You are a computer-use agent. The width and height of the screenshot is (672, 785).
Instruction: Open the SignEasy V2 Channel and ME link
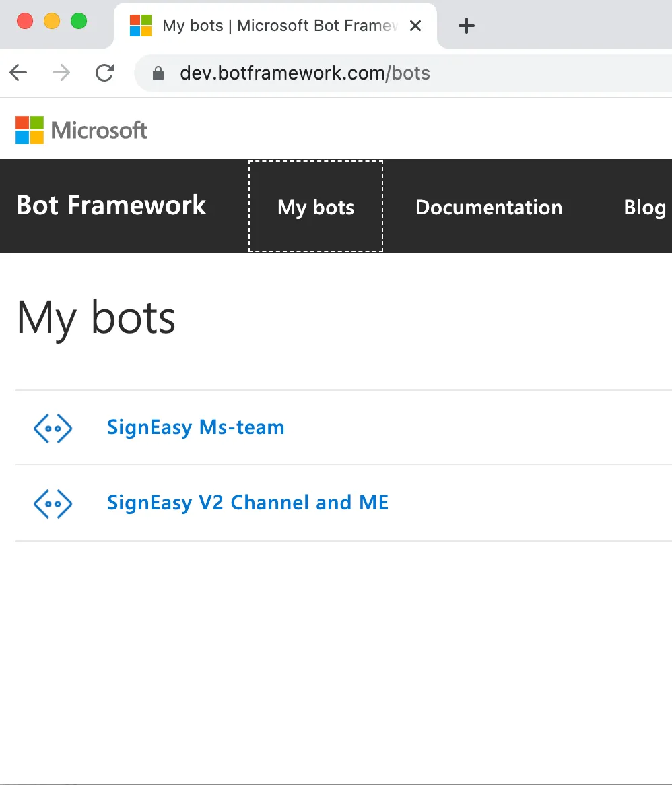[x=248, y=503]
